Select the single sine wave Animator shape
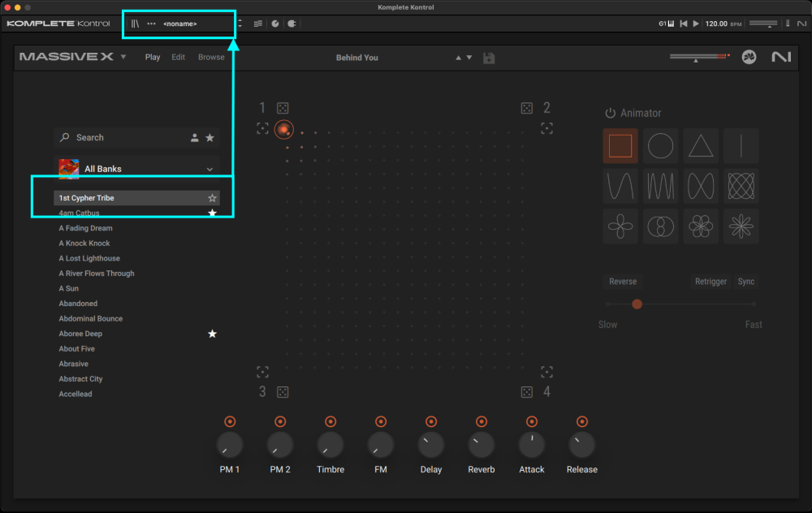This screenshot has width=812, height=513. tap(620, 186)
